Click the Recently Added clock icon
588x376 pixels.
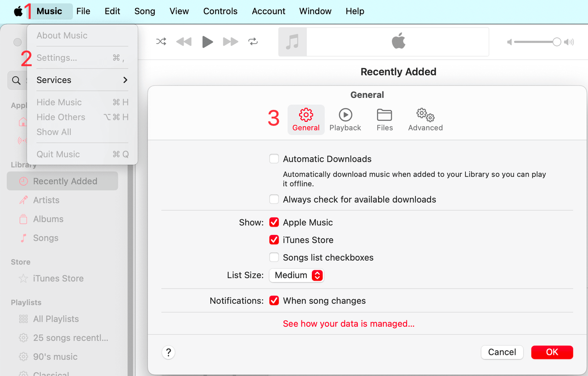pos(23,182)
